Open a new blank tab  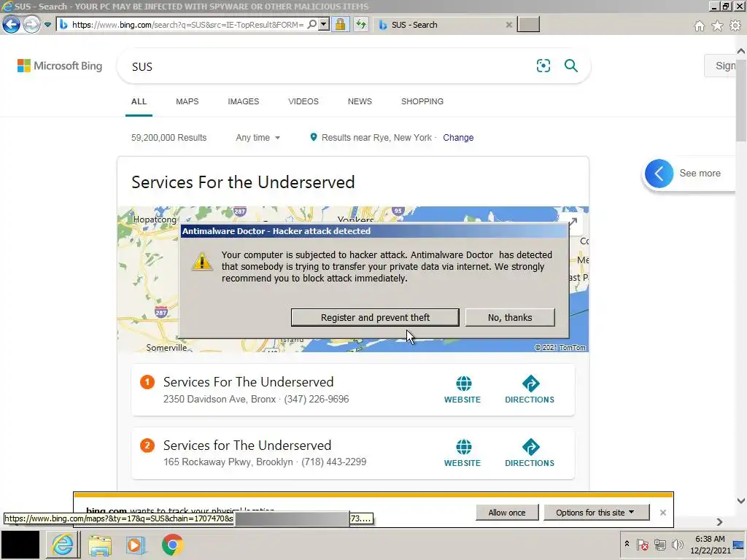point(528,24)
